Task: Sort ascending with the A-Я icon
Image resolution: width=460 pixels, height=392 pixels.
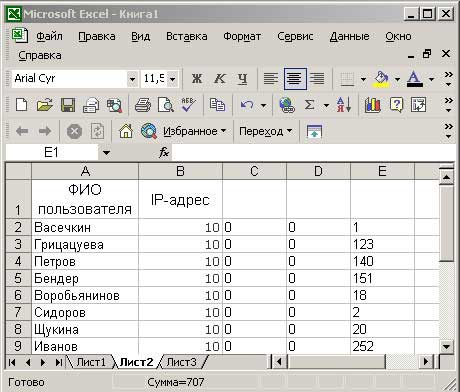Action: pyautogui.click(x=344, y=105)
